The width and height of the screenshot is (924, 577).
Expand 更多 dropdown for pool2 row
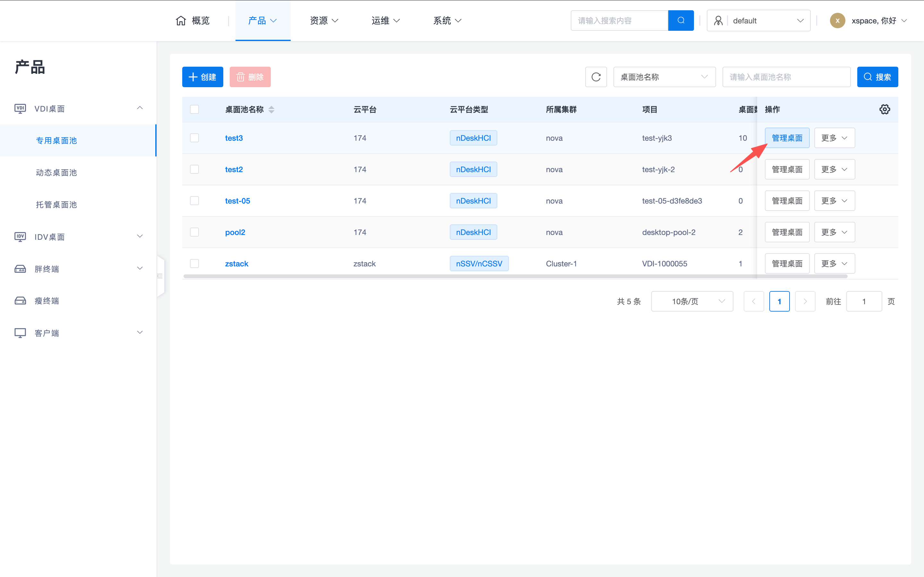834,232
